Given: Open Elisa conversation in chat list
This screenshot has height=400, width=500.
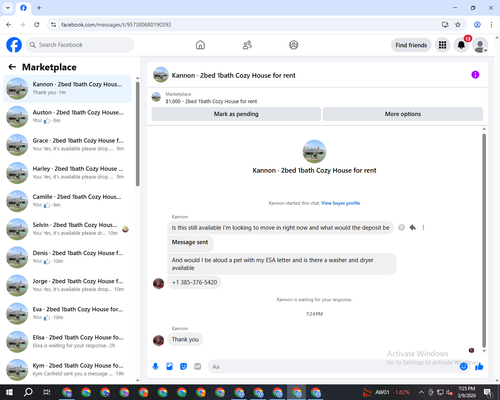Looking at the screenshot, I should 67,341.
